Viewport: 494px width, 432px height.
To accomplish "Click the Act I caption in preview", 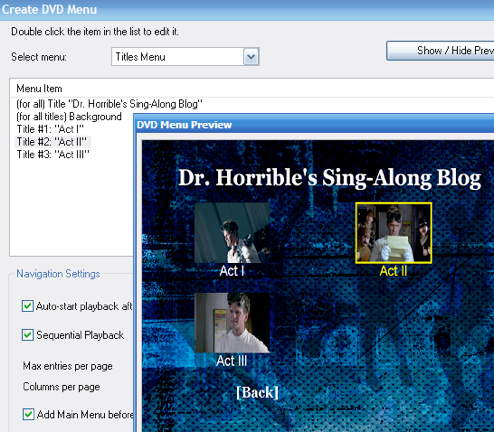I will pyautogui.click(x=232, y=271).
